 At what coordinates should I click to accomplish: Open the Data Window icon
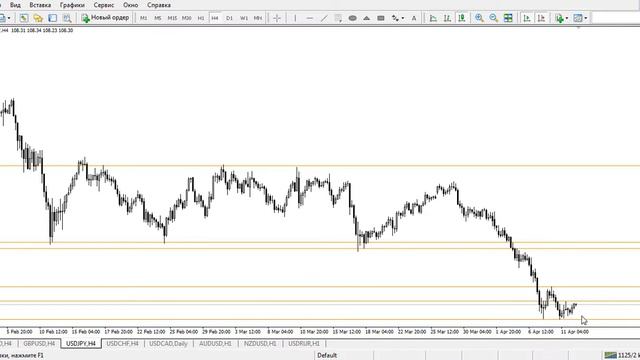(x=38, y=18)
